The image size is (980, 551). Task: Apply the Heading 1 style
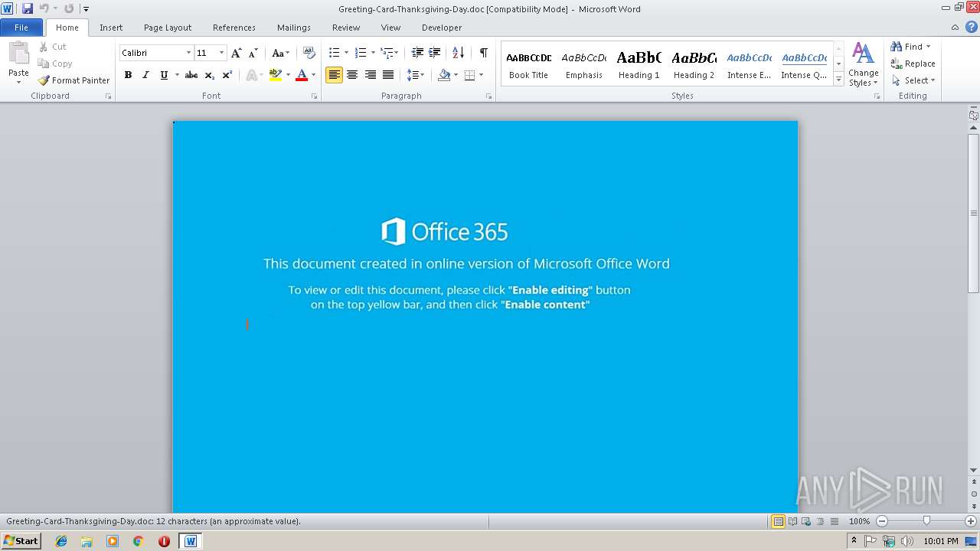(x=639, y=64)
